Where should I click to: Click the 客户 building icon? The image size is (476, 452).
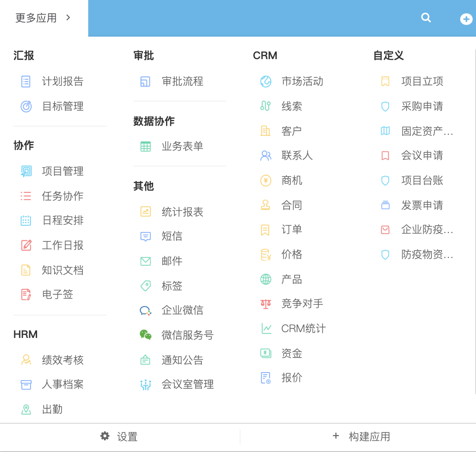tap(265, 131)
